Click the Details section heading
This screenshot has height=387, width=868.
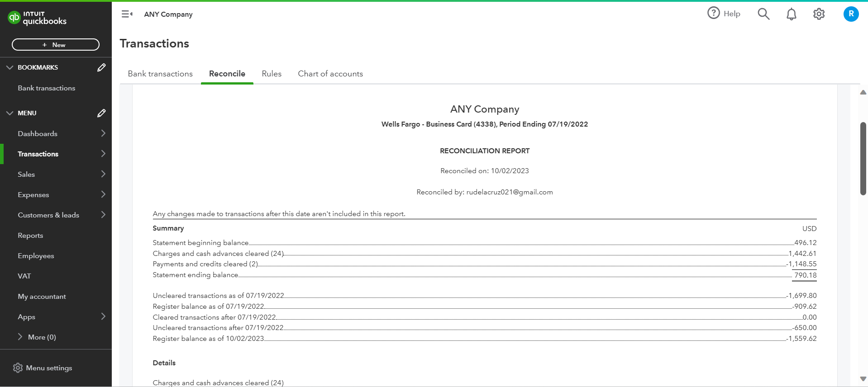coord(164,363)
